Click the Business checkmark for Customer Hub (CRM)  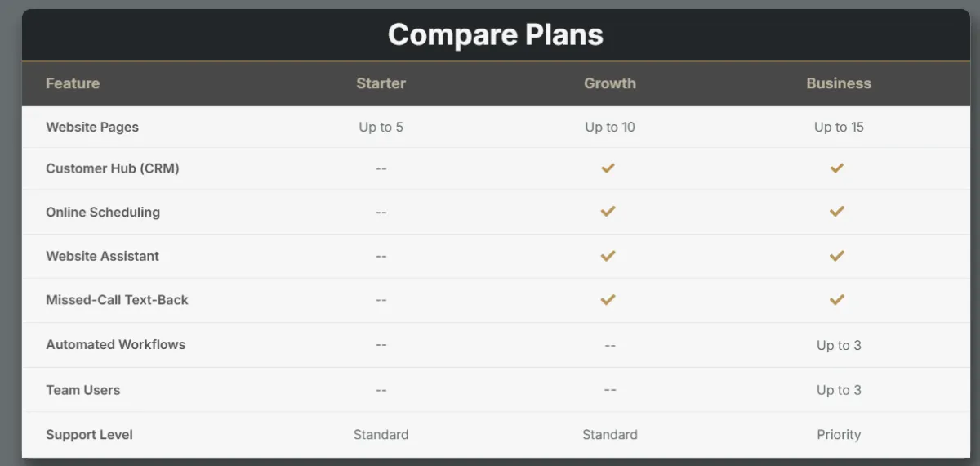tap(836, 168)
